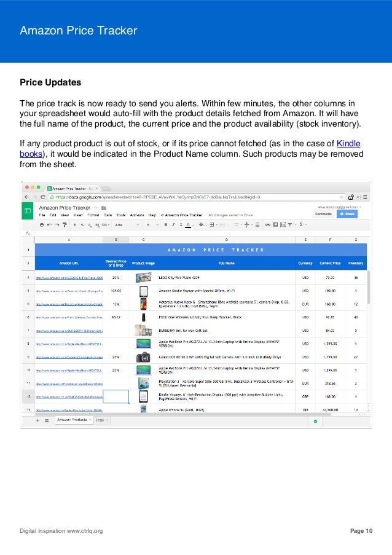This screenshot has width=392, height=555.
Task: Click the Insert link icon in the toolbar
Action: pos(267,225)
